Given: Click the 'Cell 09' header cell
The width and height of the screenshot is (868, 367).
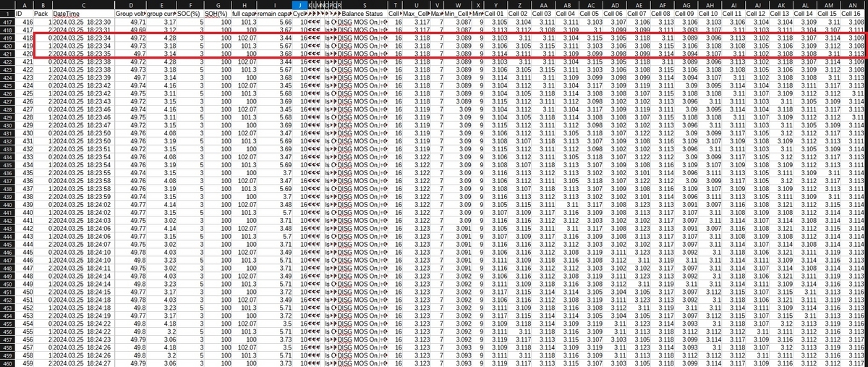Looking at the screenshot, I should 686,14.
